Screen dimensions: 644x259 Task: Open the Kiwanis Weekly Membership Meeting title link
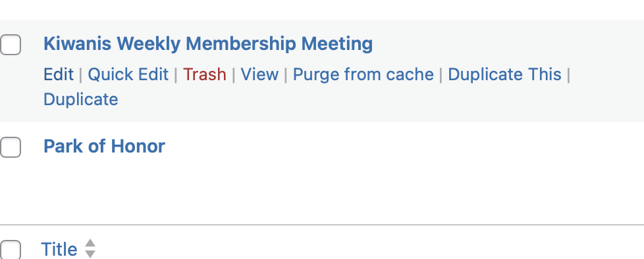coord(208,43)
